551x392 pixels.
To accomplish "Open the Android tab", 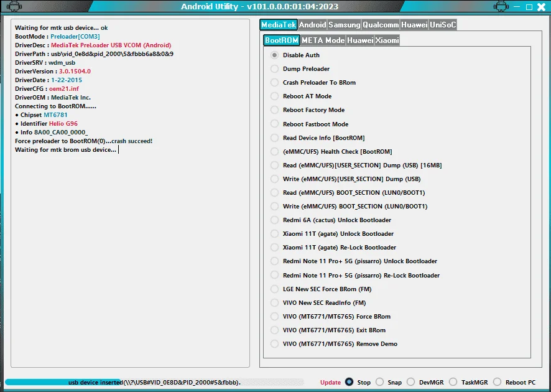I will click(312, 25).
